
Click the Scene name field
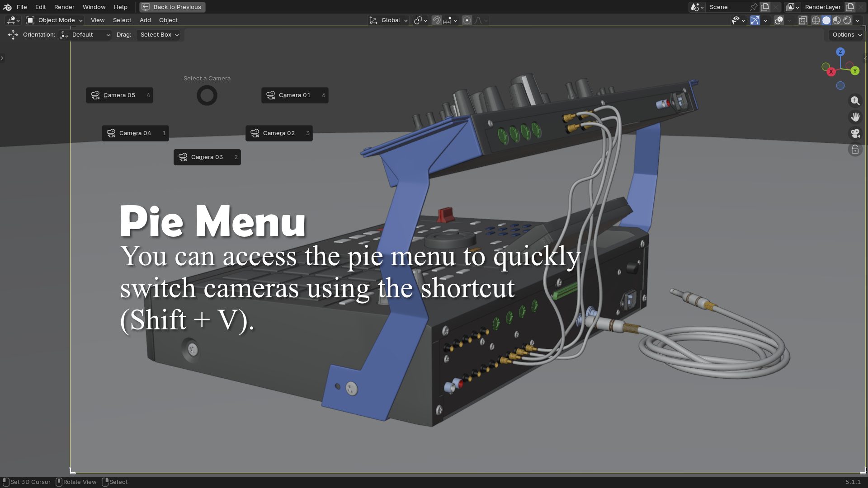click(x=727, y=7)
